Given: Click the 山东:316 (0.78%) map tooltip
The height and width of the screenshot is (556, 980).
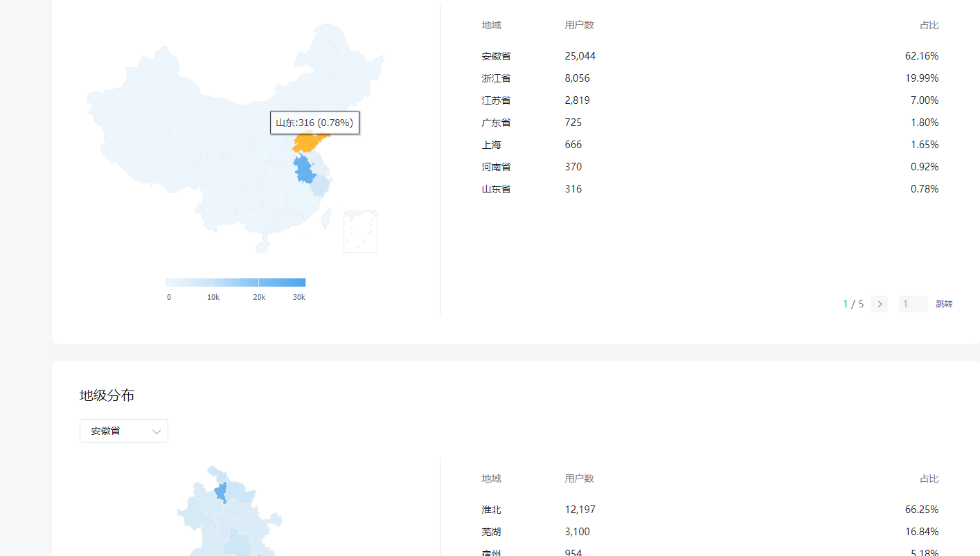Looking at the screenshot, I should (314, 123).
